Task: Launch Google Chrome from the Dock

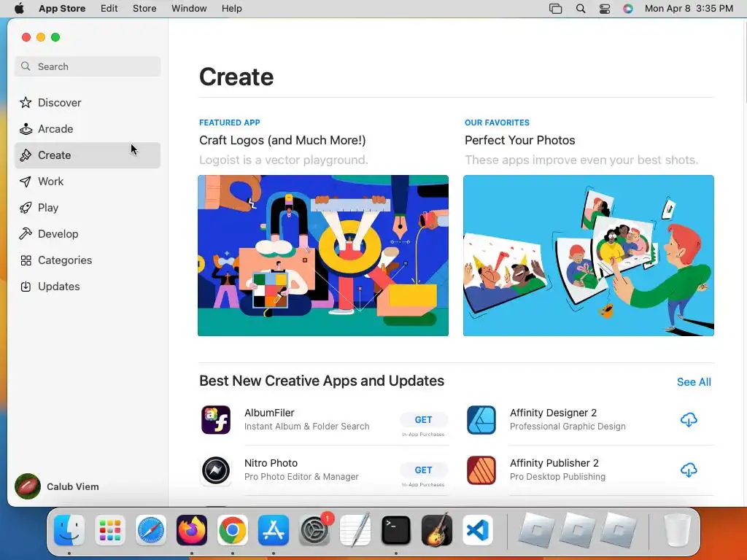Action: click(x=233, y=530)
